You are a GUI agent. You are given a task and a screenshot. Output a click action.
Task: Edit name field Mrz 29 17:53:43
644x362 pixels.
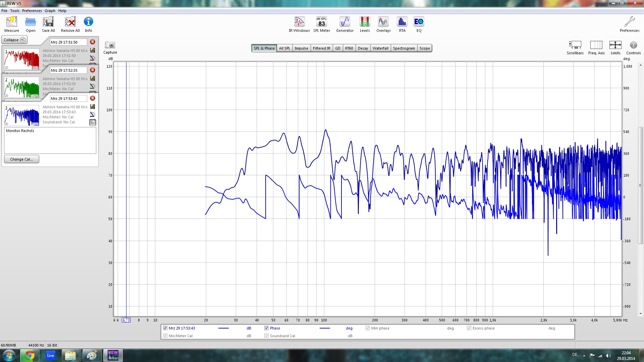68,99
